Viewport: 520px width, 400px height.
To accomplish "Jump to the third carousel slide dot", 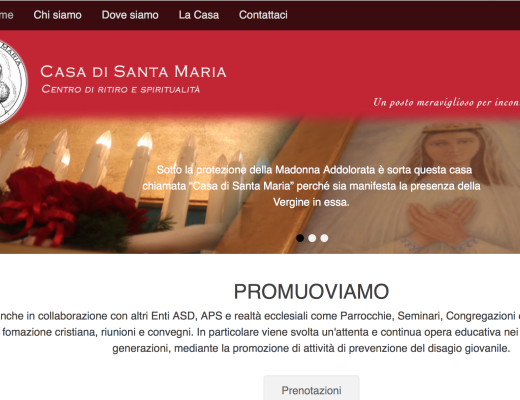I will (x=324, y=238).
